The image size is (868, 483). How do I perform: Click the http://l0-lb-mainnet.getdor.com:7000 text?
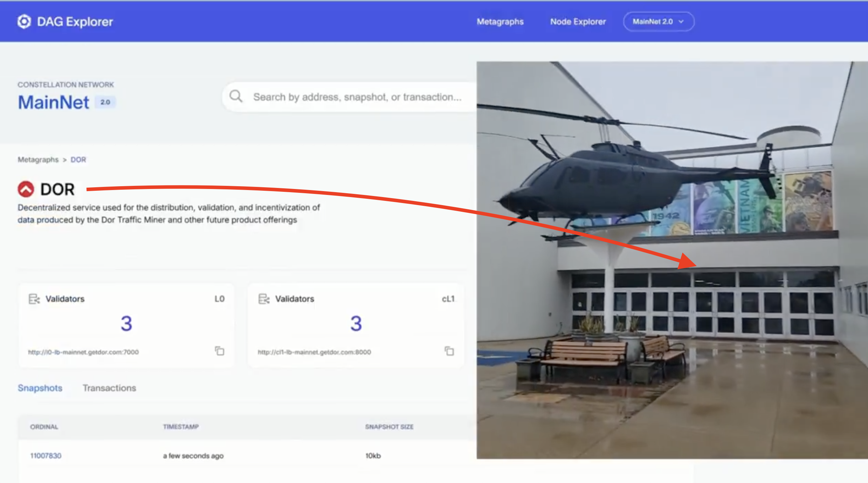[83, 352]
